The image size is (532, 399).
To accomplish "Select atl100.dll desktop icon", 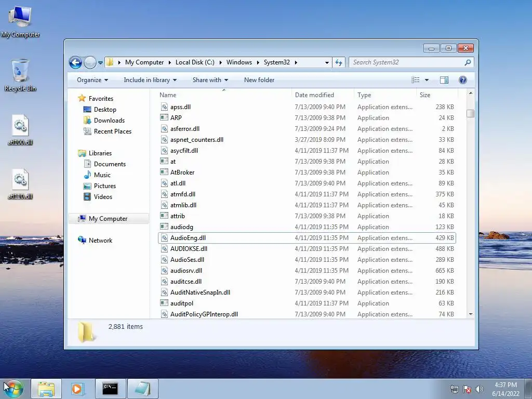I will pos(20,130).
